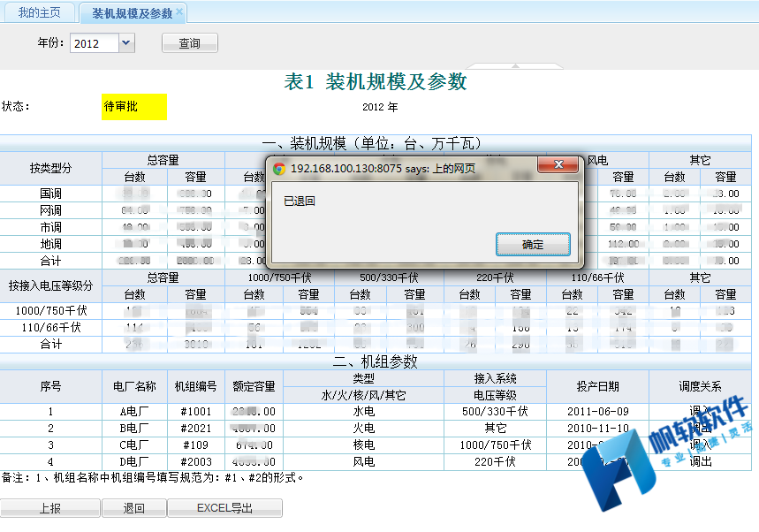Click the D电厂 cell
Image resolution: width=759 pixels, height=532 pixels.
(134, 462)
